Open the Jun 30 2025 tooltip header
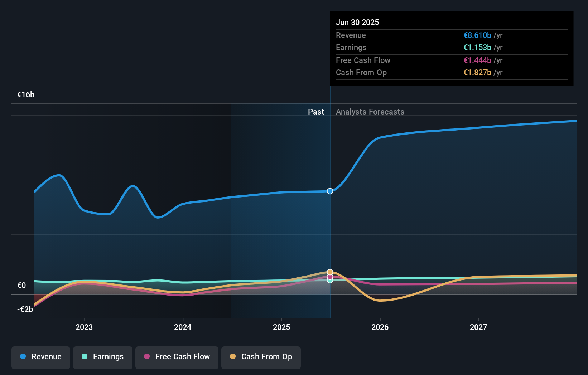This screenshot has width=588, height=375. tap(357, 22)
